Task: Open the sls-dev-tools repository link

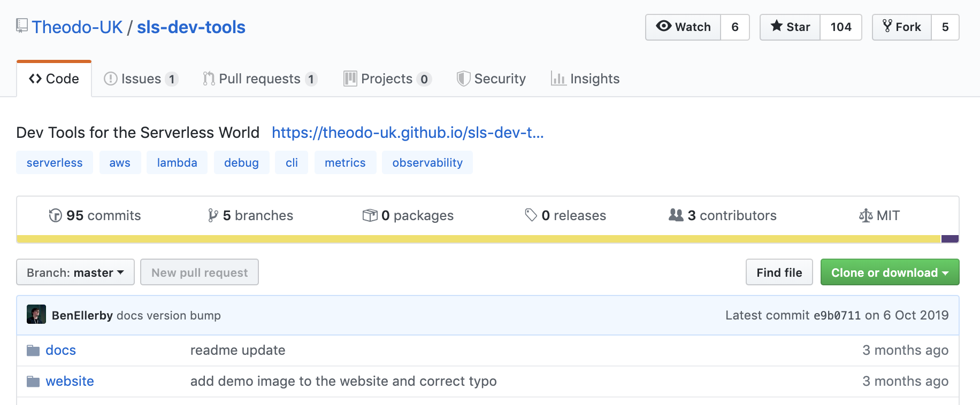Action: coord(191,27)
